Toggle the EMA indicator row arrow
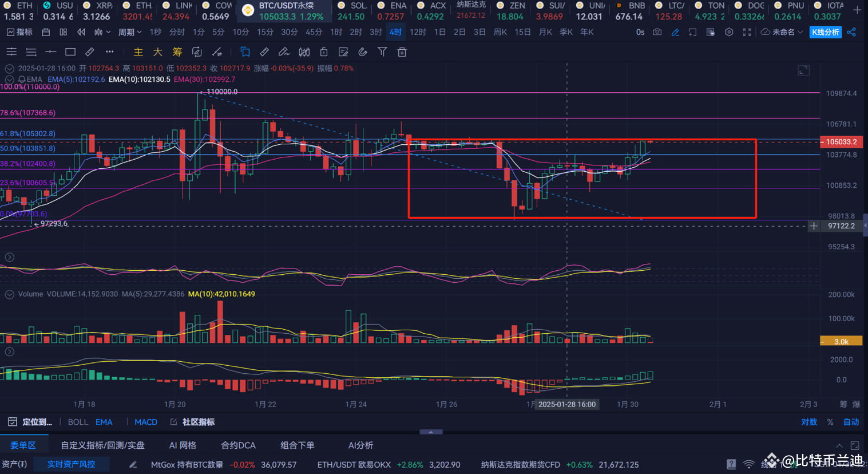 pos(10,80)
